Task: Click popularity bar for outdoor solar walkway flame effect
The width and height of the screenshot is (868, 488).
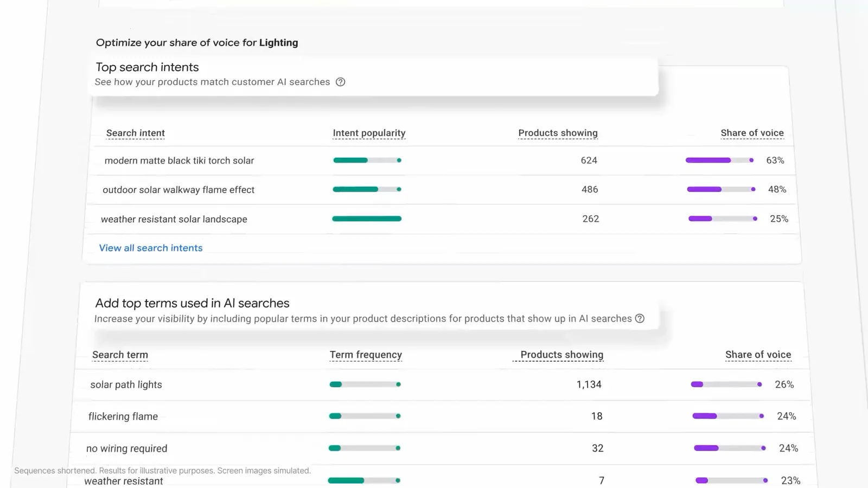Action: (x=367, y=189)
